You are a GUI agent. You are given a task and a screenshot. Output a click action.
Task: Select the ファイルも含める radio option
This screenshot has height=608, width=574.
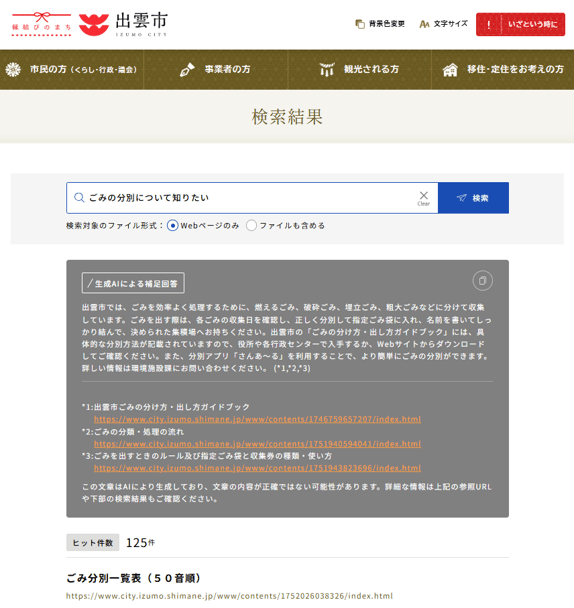tap(251, 226)
